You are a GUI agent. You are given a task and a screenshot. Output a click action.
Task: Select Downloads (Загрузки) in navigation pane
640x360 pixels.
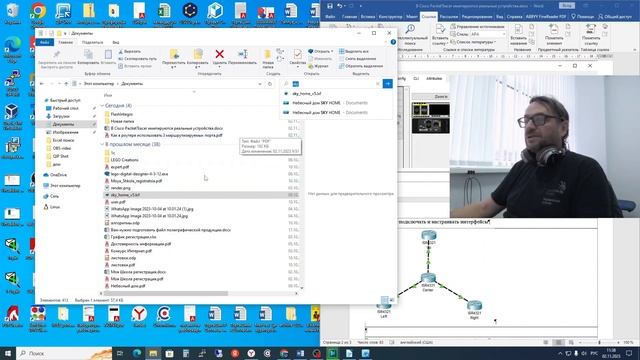[x=61, y=116]
